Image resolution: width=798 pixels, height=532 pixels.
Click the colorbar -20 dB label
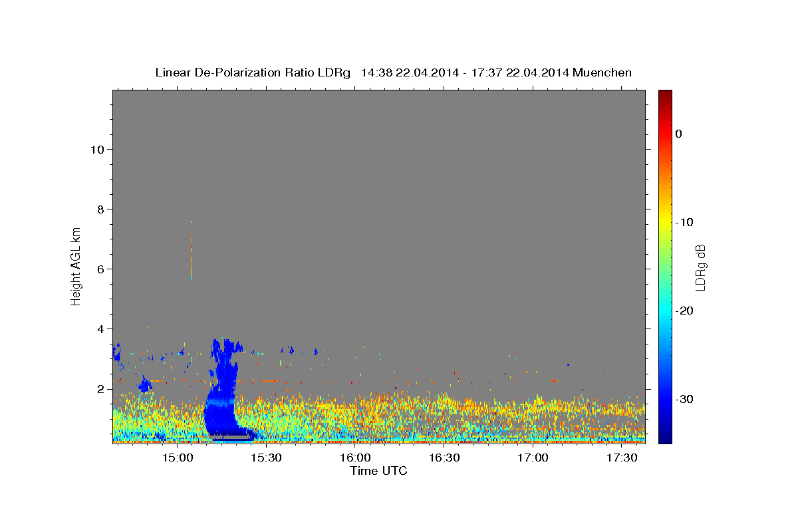point(685,311)
